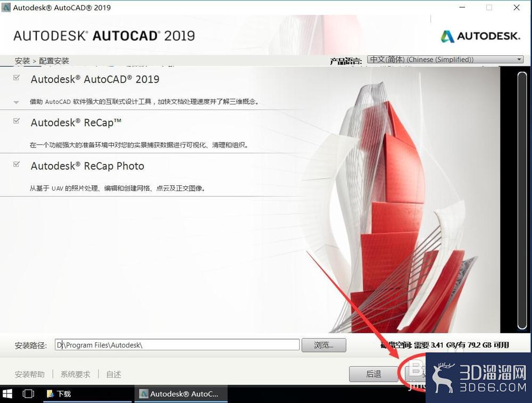532x403 pixels.
Task: Click the AutoCAD title bar app icon
Action: [x=6, y=7]
